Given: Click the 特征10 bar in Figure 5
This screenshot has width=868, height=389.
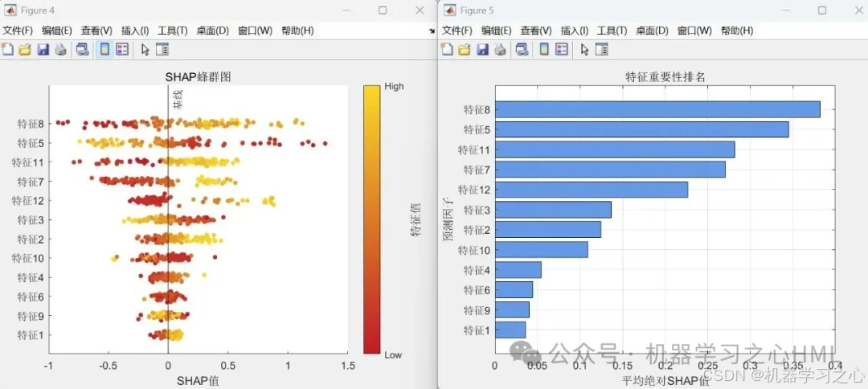Looking at the screenshot, I should pos(542,250).
